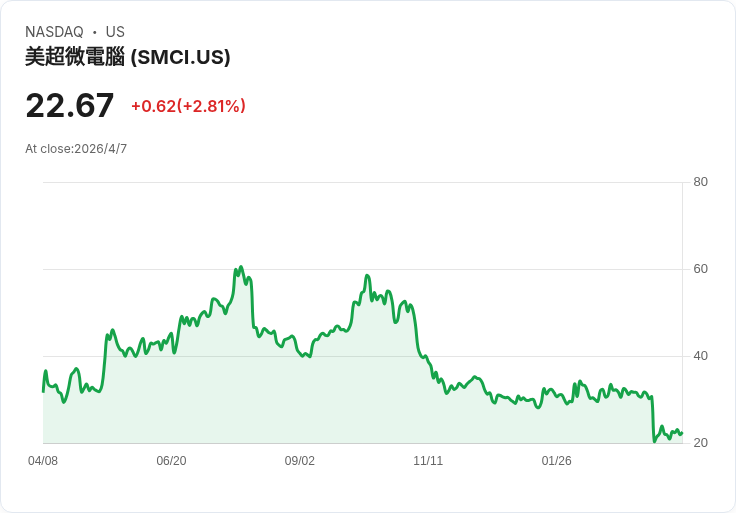This screenshot has width=736, height=513.
Task: Click the 40 value on y-axis
Action: click(x=700, y=356)
